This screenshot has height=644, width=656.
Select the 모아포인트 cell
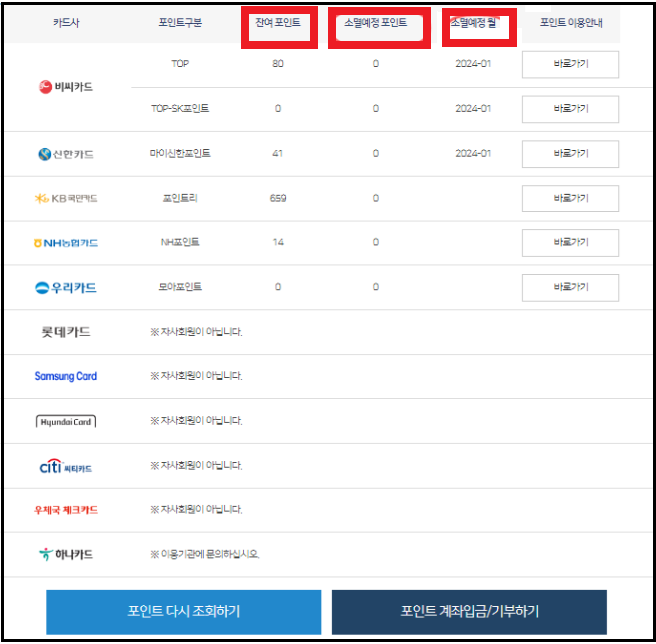(x=180, y=287)
